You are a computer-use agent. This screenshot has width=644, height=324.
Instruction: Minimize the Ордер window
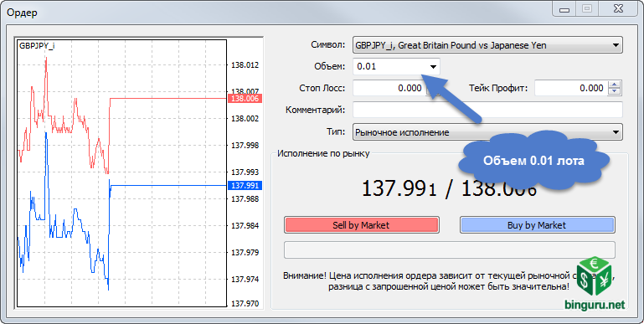(x=564, y=8)
